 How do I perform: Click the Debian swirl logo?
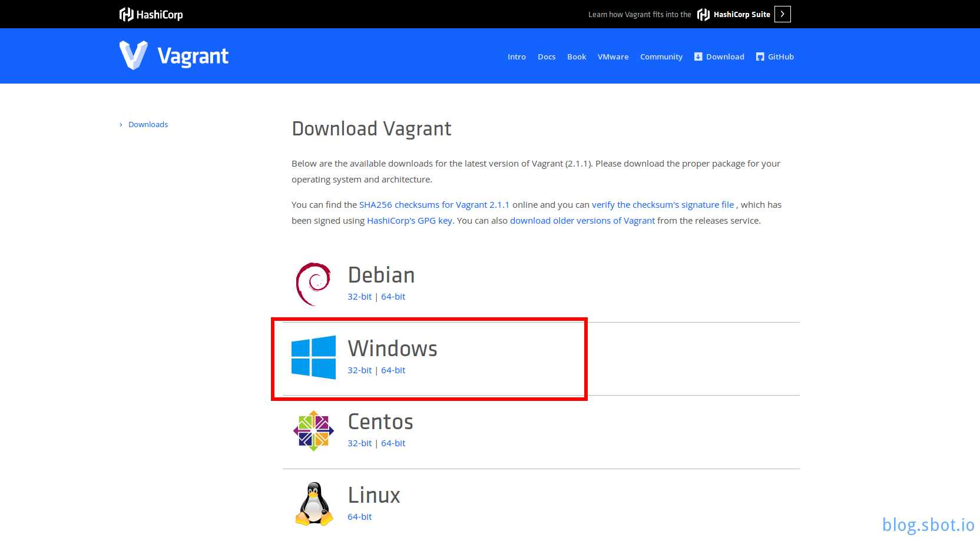click(x=313, y=284)
